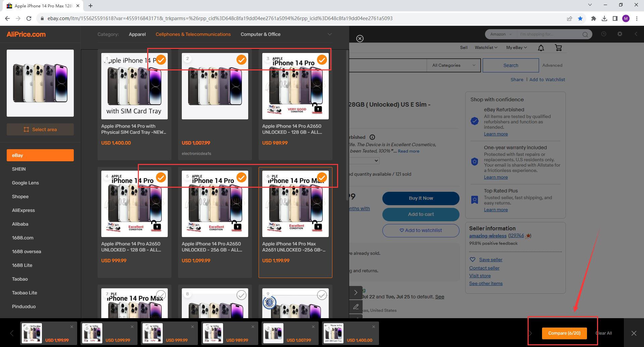The height and width of the screenshot is (347, 644).
Task: Uncheck result 6 priced USD 1,199.99
Action: tap(322, 177)
